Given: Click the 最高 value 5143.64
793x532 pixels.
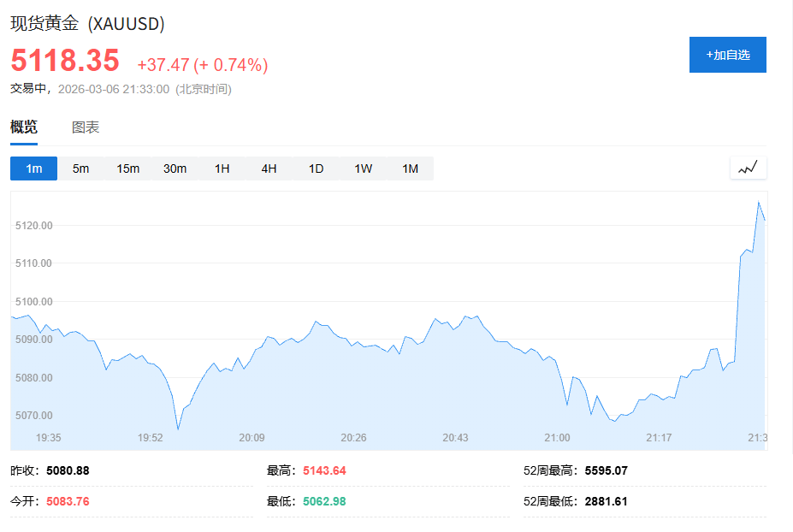Looking at the screenshot, I should coord(324,470).
